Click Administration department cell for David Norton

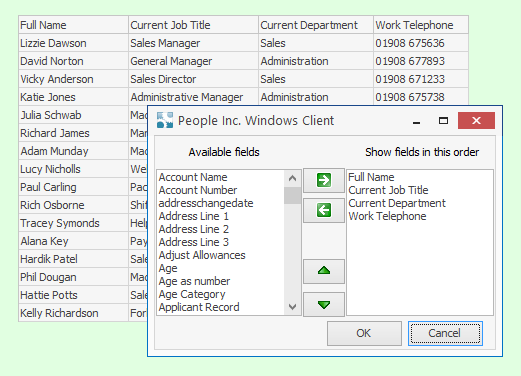pos(316,61)
